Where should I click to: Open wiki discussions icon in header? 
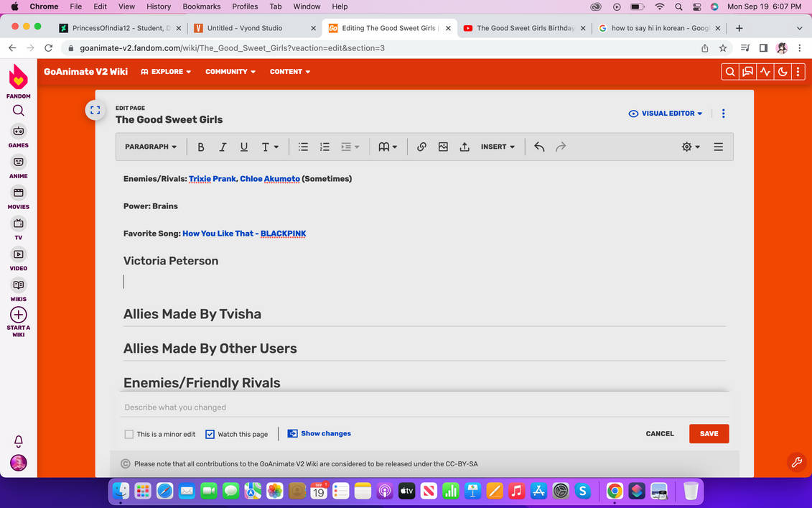[x=748, y=72]
